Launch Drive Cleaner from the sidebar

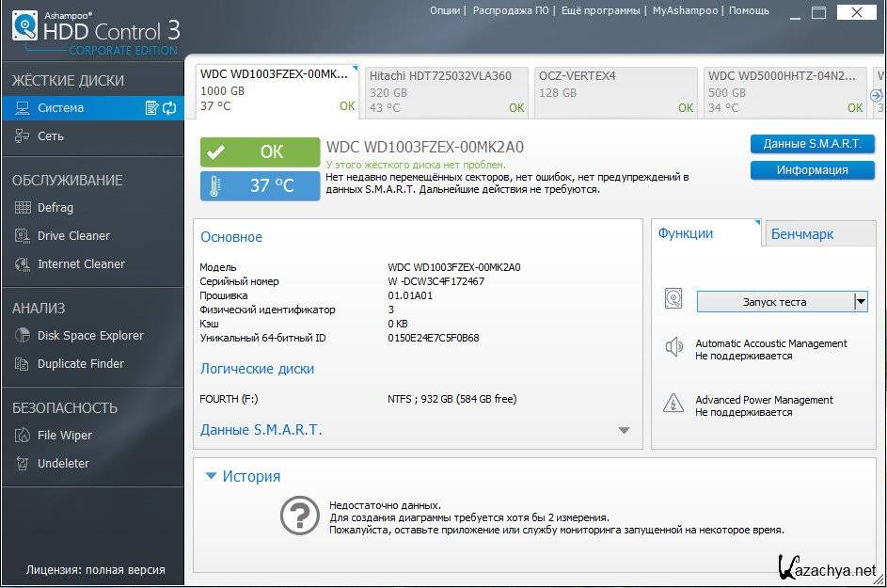click(x=72, y=236)
